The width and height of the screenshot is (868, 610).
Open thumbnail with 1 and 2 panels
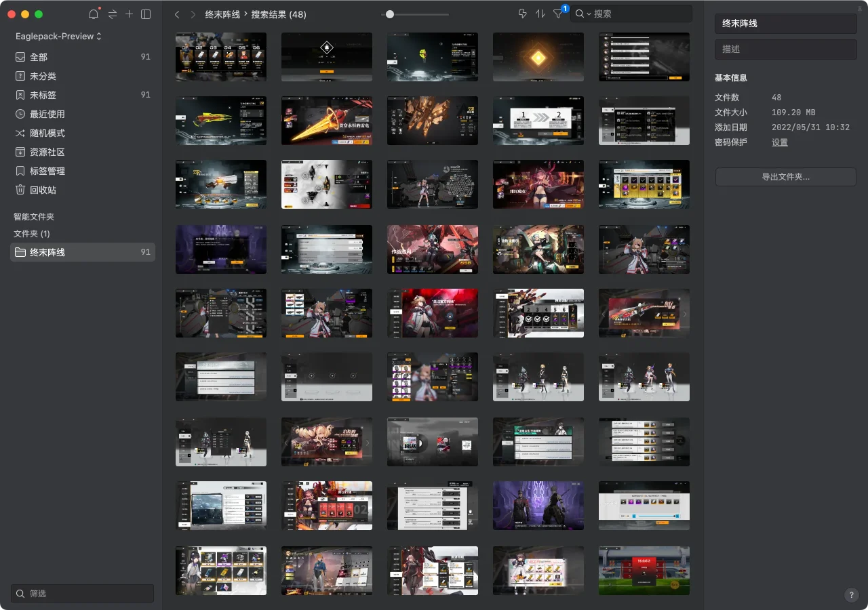538,121
